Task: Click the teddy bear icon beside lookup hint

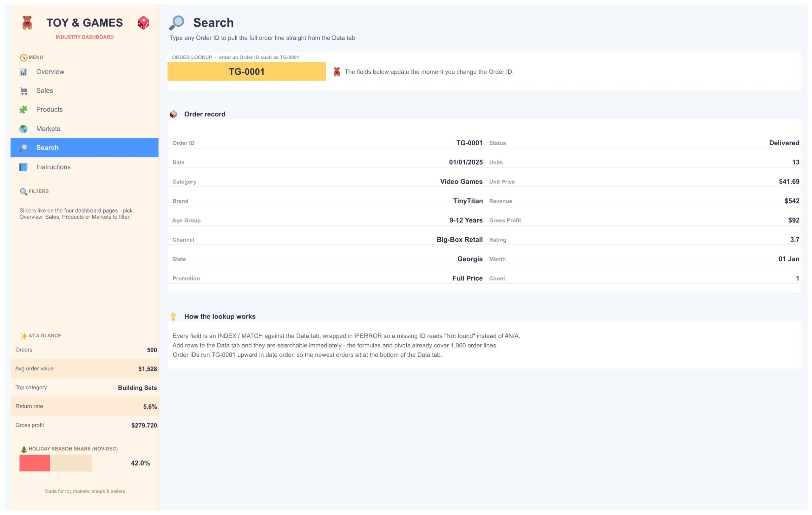Action: click(337, 72)
